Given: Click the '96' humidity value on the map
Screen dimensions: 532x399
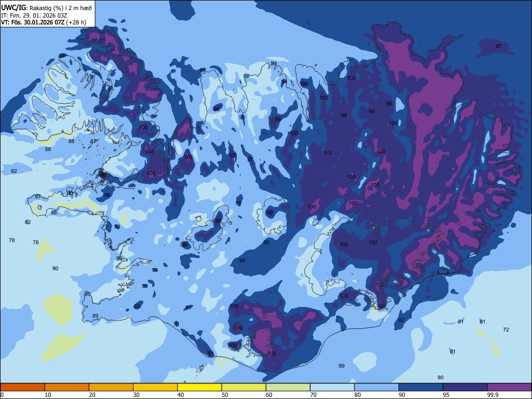Looking at the screenshot, I should [x=107, y=195].
